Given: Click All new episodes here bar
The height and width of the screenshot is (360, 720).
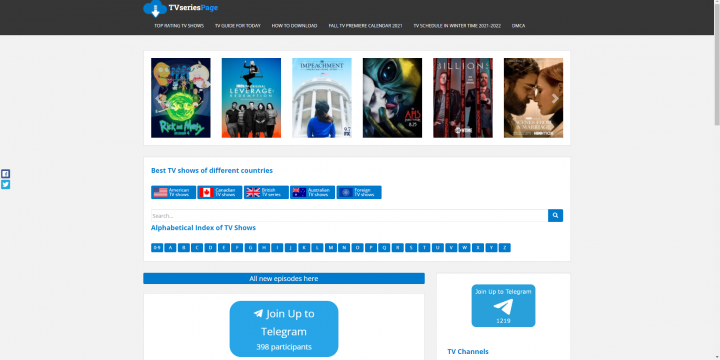Looking at the screenshot, I should click(284, 278).
